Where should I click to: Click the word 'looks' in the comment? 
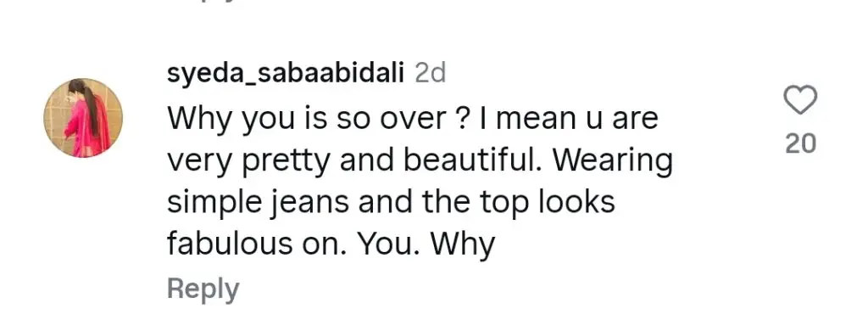[576, 201]
